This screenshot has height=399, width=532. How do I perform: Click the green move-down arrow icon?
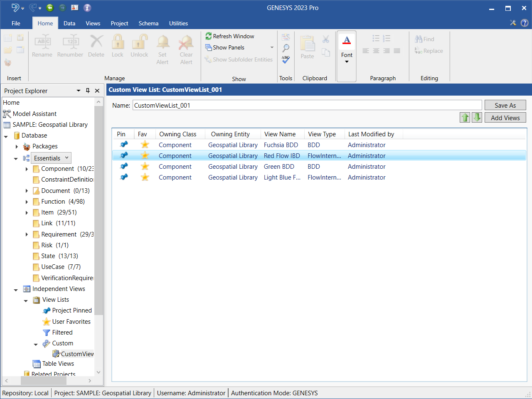click(477, 118)
